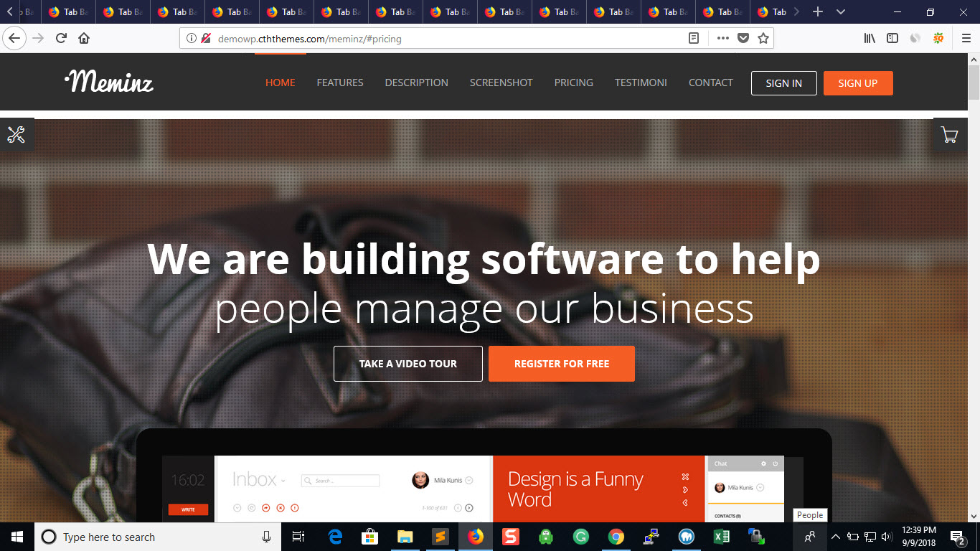This screenshot has height=551, width=980.
Task: Open a new tab with plus button
Action: click(x=818, y=11)
